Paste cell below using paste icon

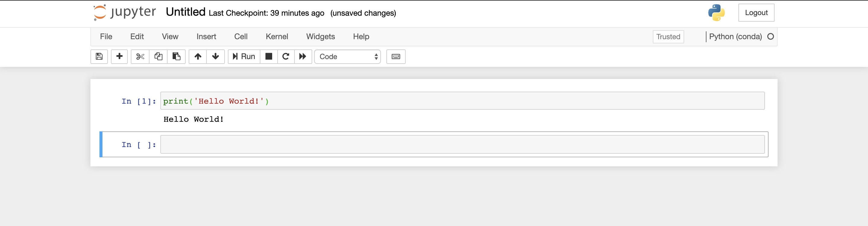pos(176,57)
